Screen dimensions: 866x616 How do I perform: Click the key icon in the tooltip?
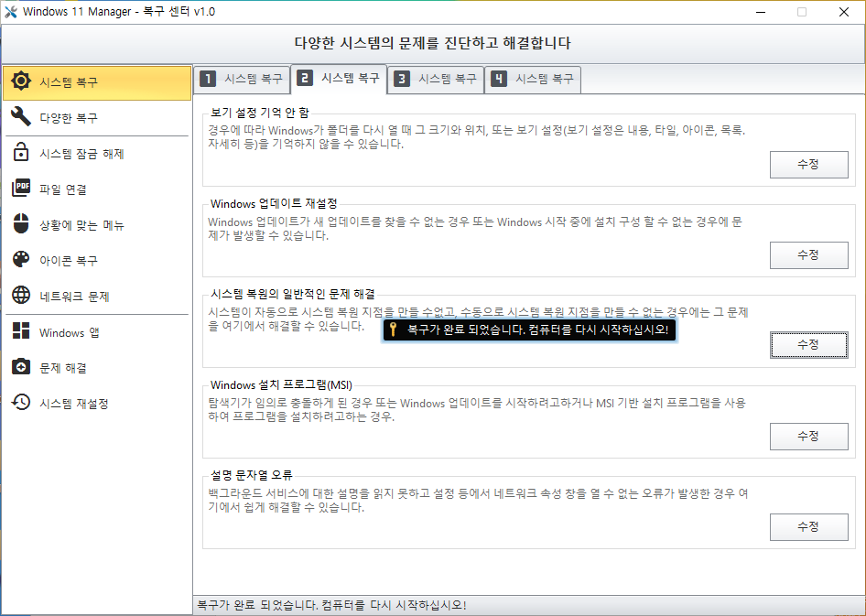[394, 330]
